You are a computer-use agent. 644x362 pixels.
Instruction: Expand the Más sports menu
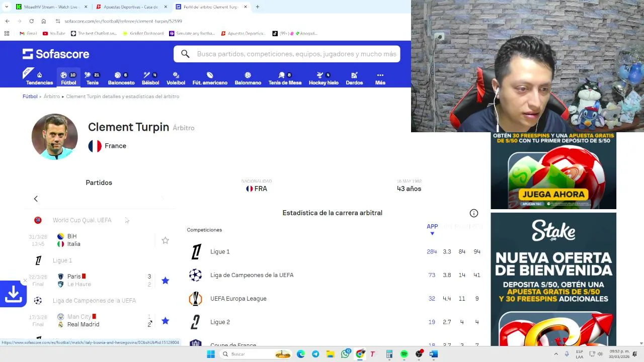380,78
